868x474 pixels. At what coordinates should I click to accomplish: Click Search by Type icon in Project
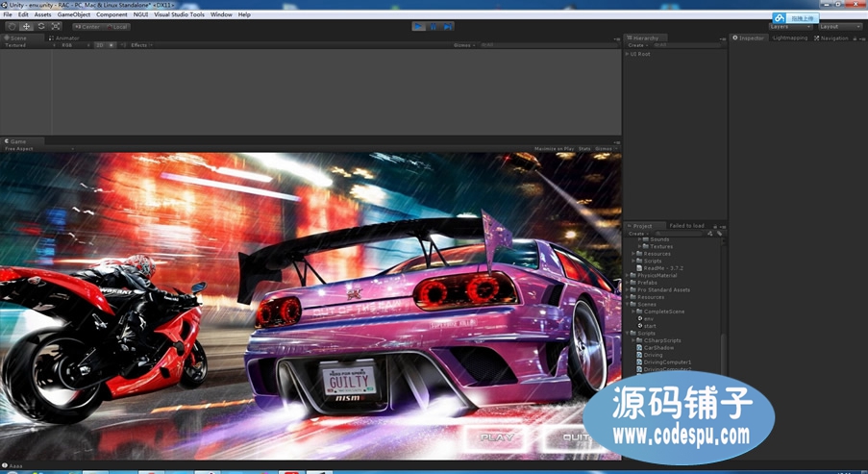[710, 233]
